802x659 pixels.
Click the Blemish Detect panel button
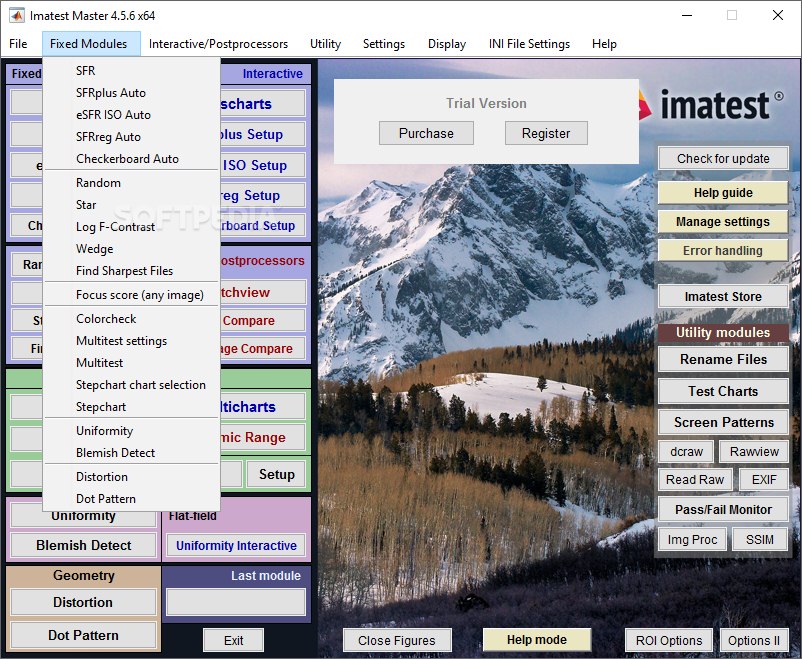click(x=83, y=545)
